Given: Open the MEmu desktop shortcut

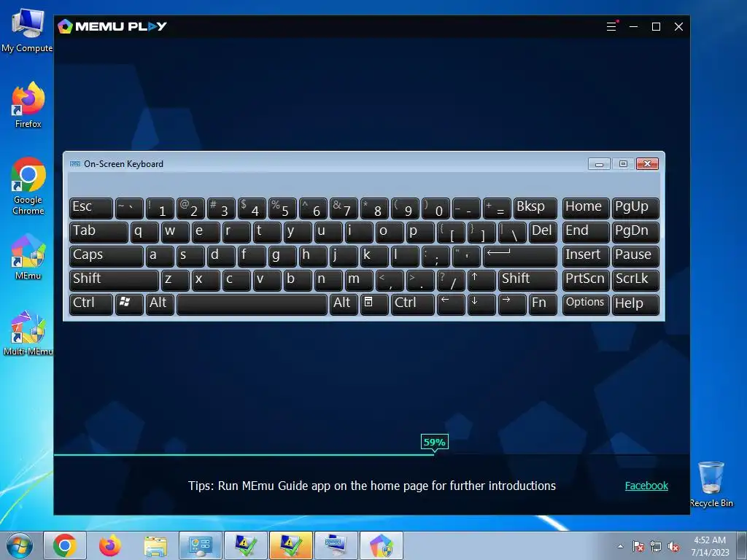Looking at the screenshot, I should tap(28, 257).
